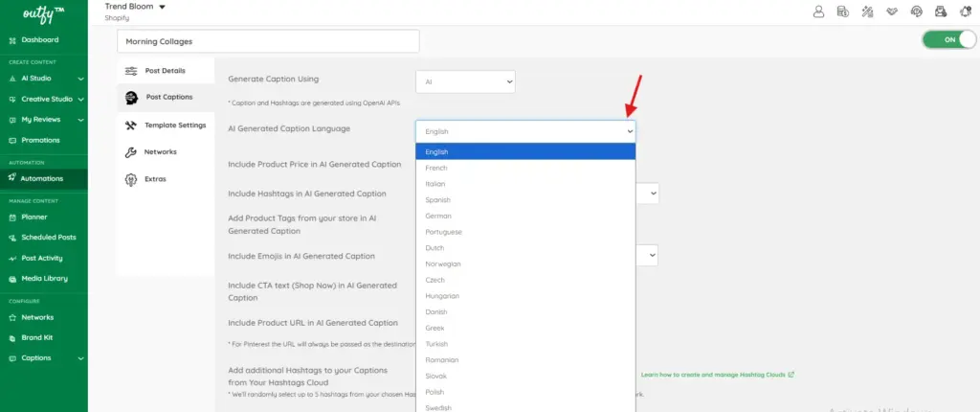
Task: Click the Dashboard sidebar icon
Action: point(12,40)
